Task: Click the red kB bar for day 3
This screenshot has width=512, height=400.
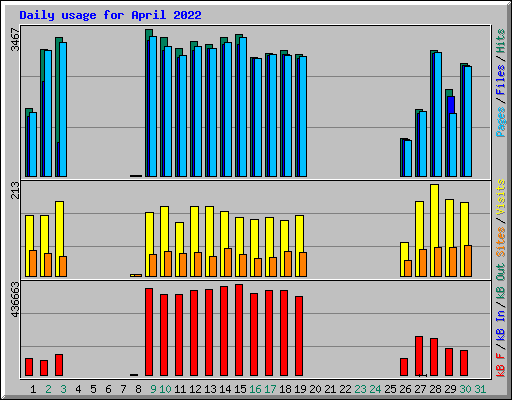Action: pyautogui.click(x=59, y=365)
